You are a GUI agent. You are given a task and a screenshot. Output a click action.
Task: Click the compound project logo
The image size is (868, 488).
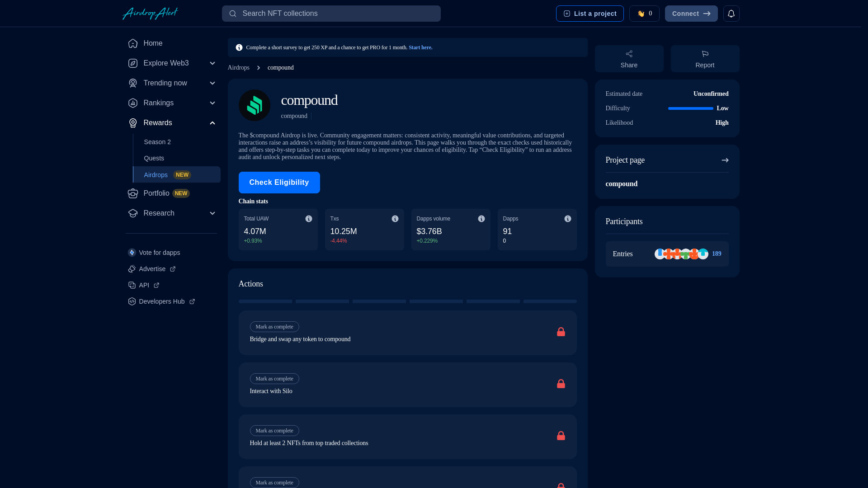255,105
